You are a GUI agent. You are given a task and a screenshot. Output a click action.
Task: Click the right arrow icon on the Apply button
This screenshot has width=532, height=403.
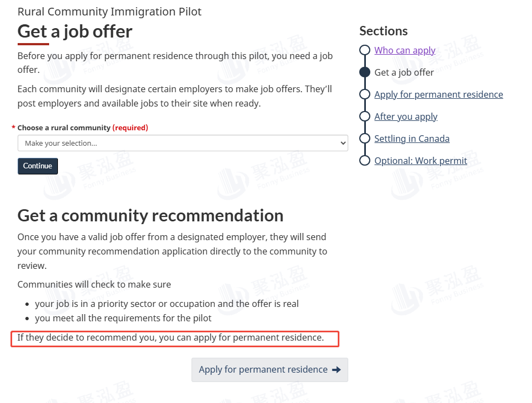click(x=336, y=370)
